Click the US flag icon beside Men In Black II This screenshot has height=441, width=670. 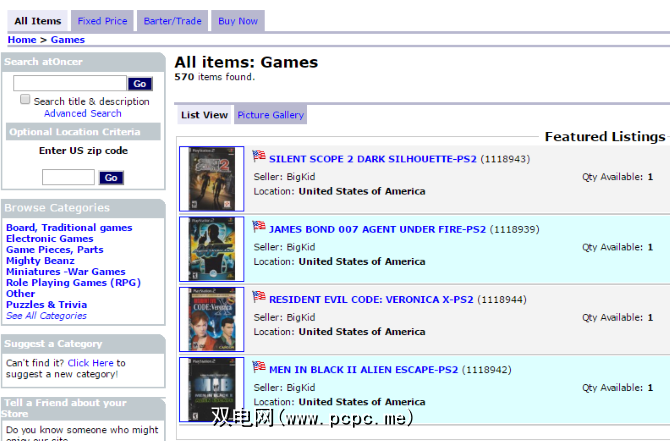tap(259, 367)
